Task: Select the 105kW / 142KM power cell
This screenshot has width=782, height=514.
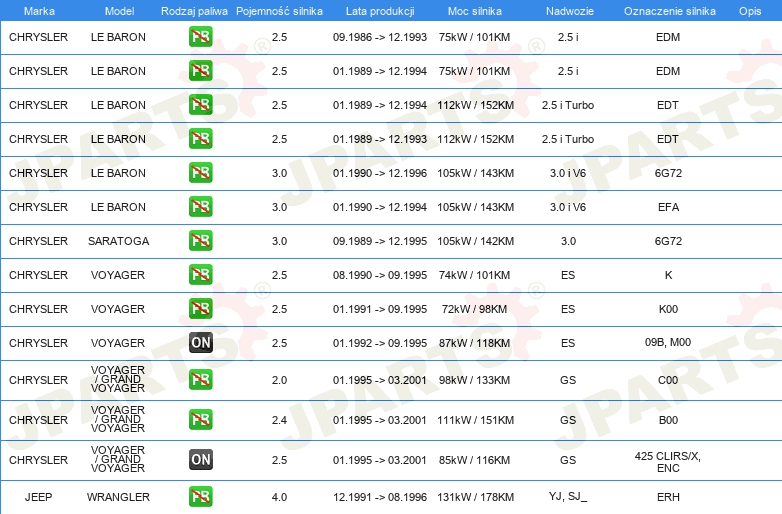Action: coord(475,241)
